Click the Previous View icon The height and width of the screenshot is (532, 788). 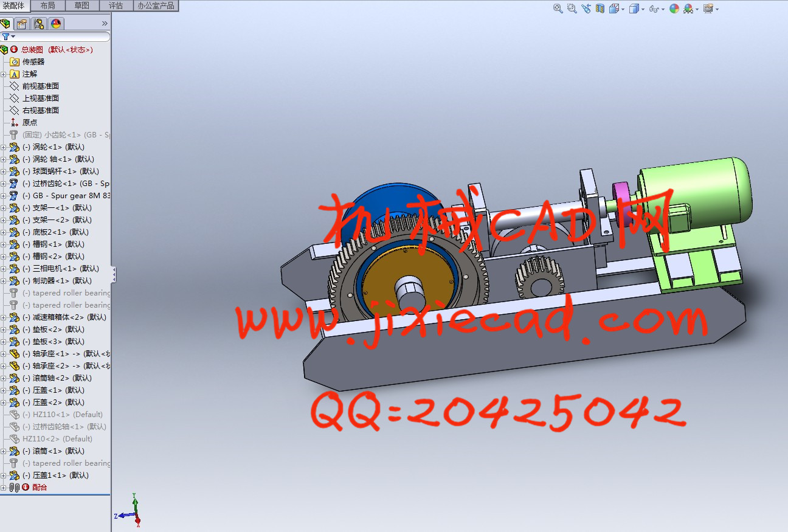tap(586, 9)
